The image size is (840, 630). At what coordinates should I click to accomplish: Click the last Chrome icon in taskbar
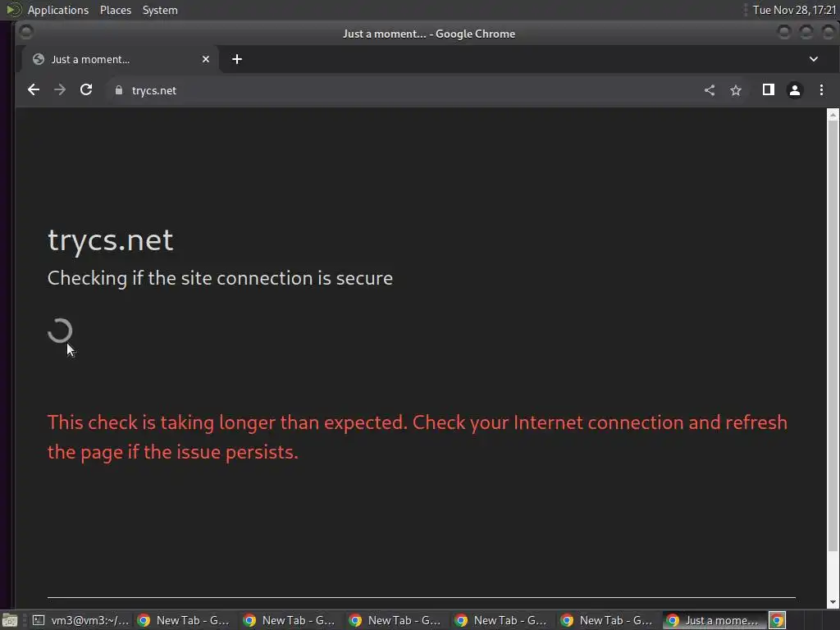click(777, 620)
